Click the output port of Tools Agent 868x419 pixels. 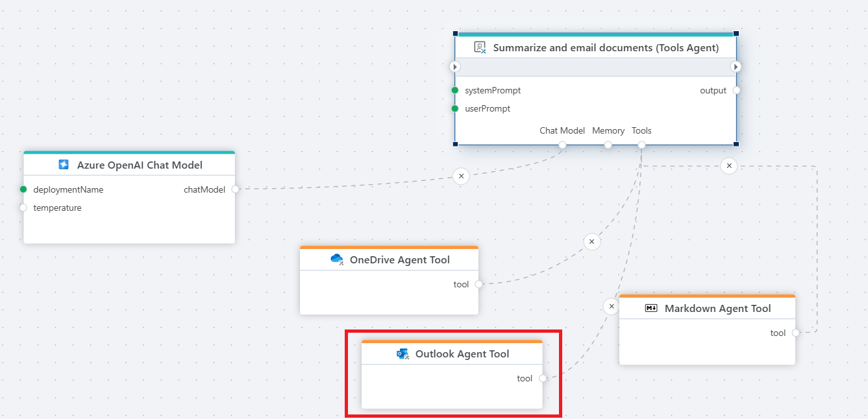pos(736,90)
